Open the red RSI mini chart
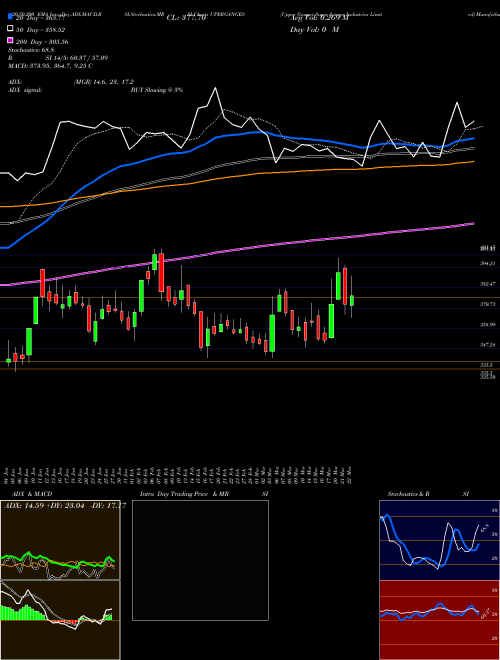The width and height of the screenshot is (500, 660). tap(439, 620)
